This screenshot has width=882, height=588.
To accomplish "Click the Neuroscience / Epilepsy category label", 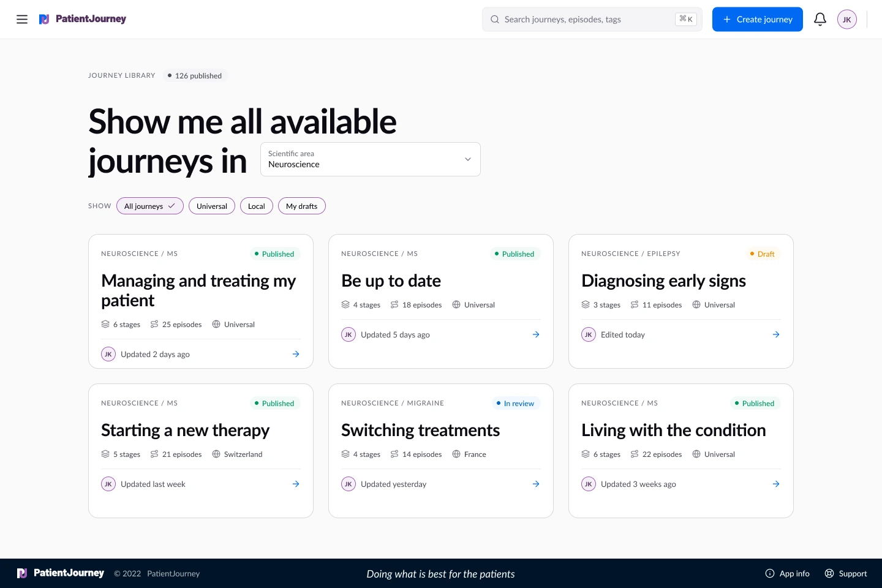I will point(631,254).
